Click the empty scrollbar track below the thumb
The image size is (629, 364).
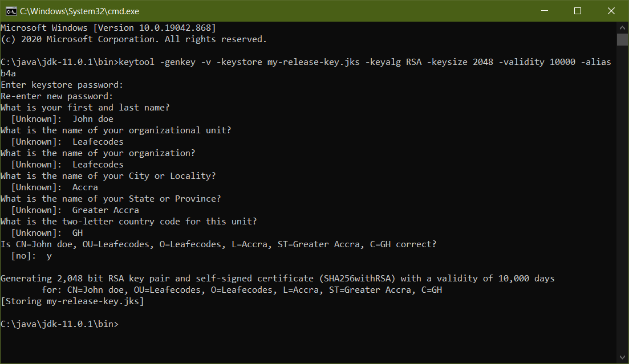pos(622,199)
